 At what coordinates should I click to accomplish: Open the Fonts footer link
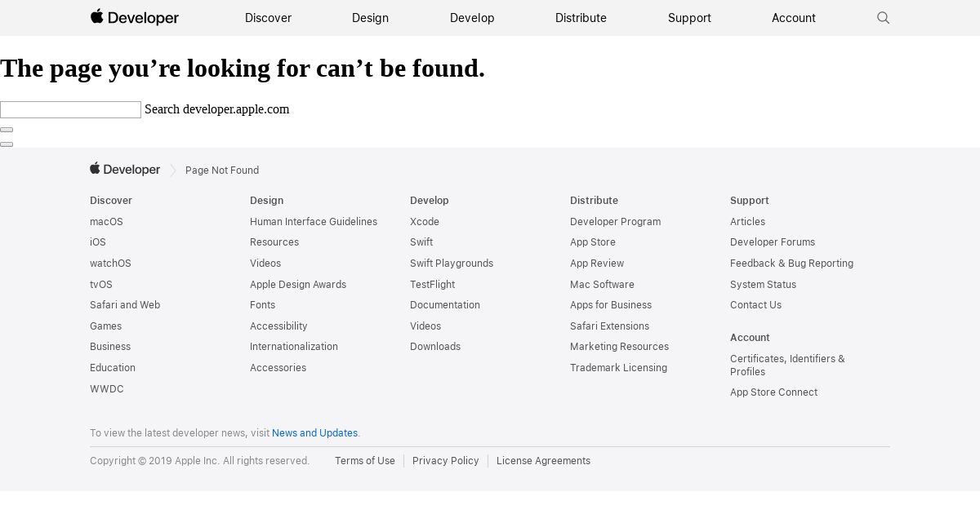point(262,305)
